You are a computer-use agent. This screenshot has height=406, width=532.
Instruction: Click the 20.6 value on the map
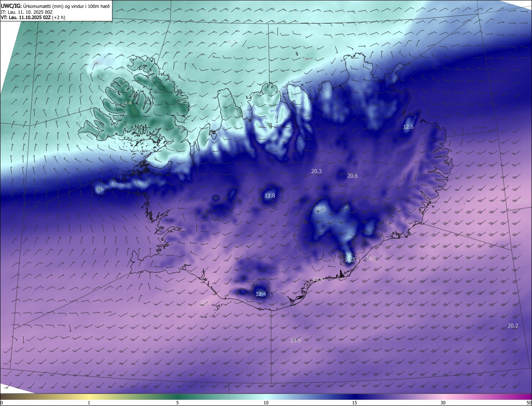(x=352, y=176)
